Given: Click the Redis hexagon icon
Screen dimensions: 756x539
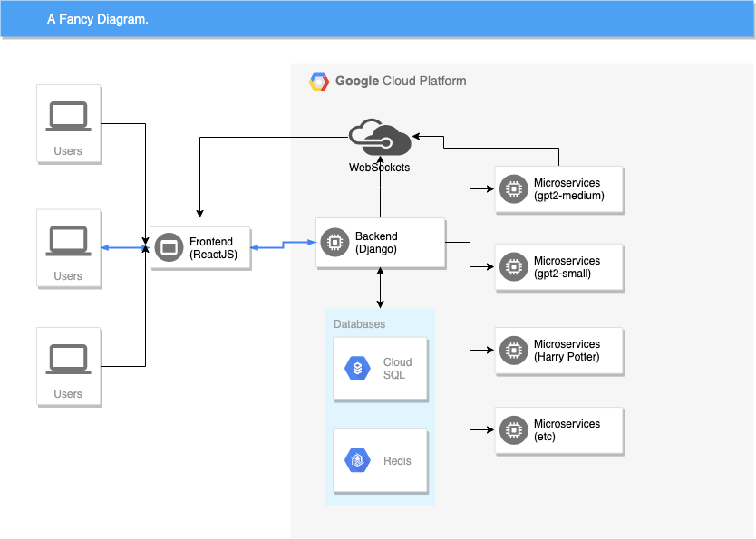Looking at the screenshot, I should (x=357, y=460).
